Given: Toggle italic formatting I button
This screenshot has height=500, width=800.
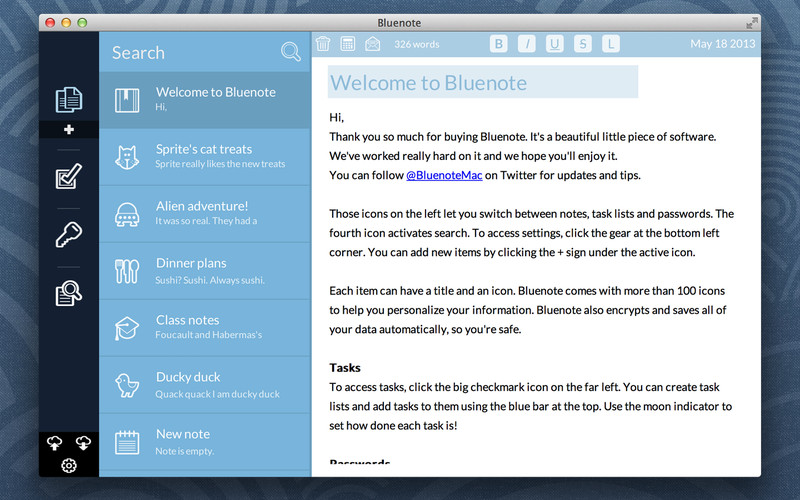Looking at the screenshot, I should point(527,44).
